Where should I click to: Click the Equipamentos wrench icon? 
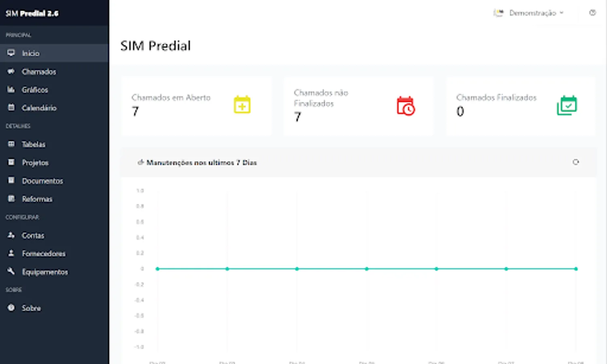(11, 271)
